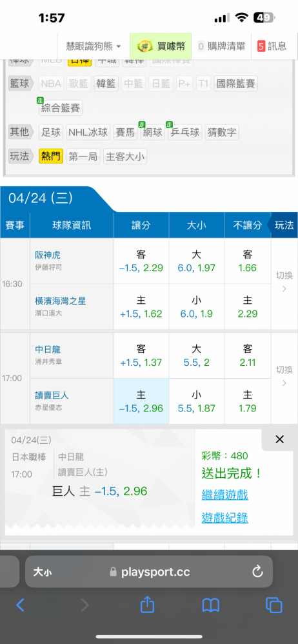
Task: Show Safari tabs overview icon
Action: (273, 605)
